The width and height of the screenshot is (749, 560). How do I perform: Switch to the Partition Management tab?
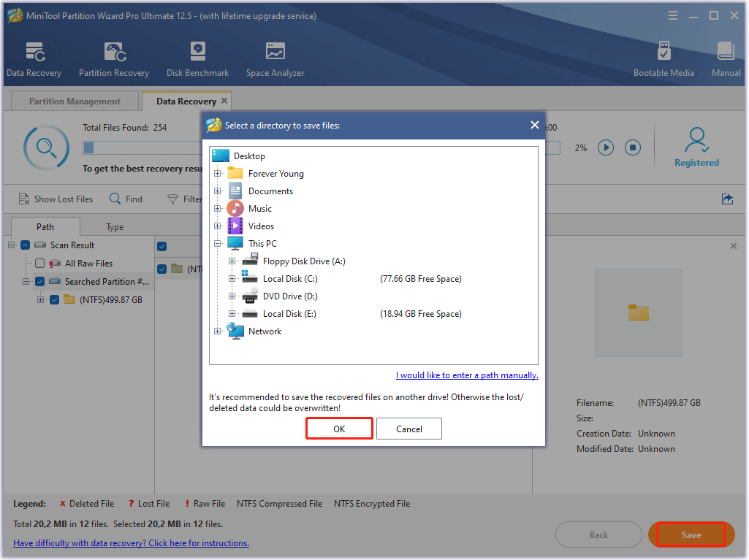pos(75,101)
